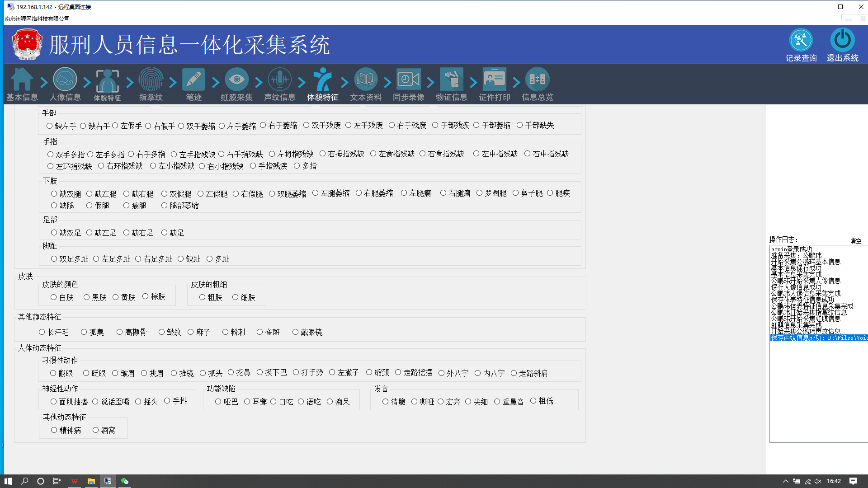Go to 基本信息 house icon step
868x488 pixels.
[x=22, y=80]
